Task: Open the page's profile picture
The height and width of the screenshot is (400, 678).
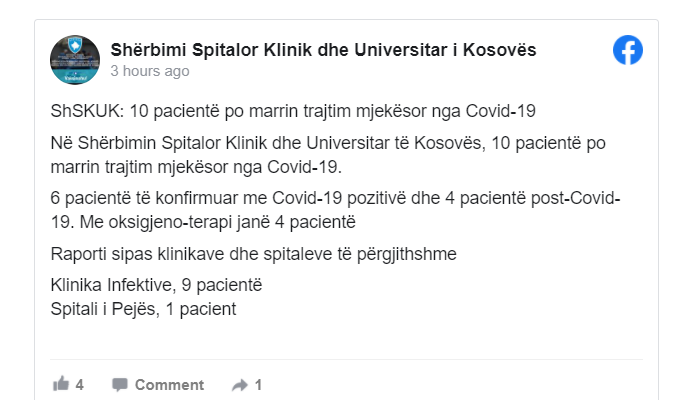Action: click(75, 60)
